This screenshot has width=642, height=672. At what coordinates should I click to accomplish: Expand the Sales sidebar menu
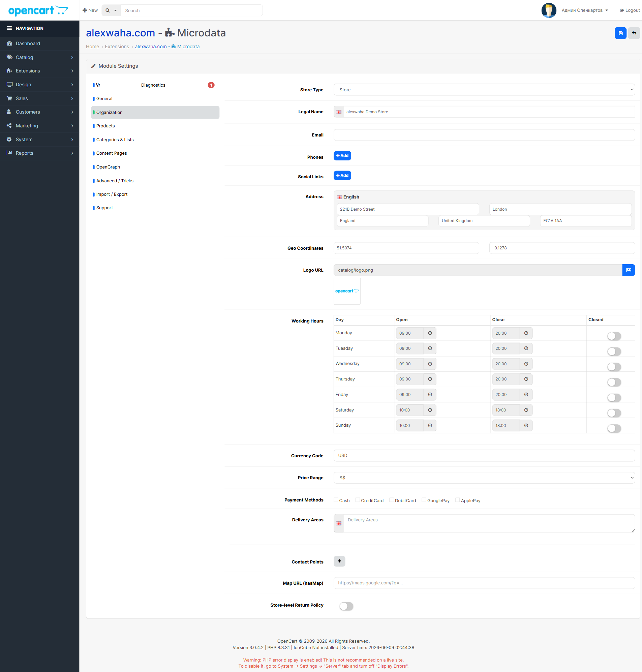(40, 98)
